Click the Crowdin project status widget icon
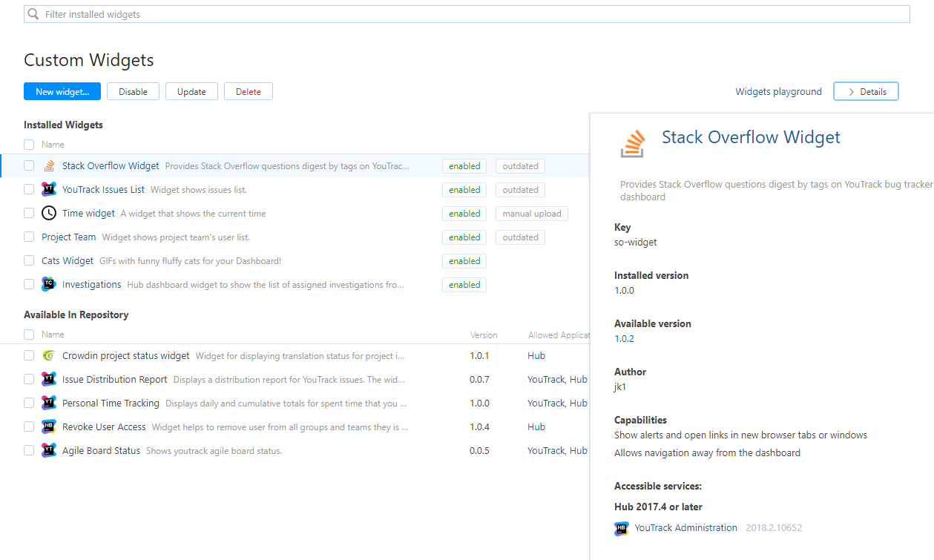 (x=49, y=356)
